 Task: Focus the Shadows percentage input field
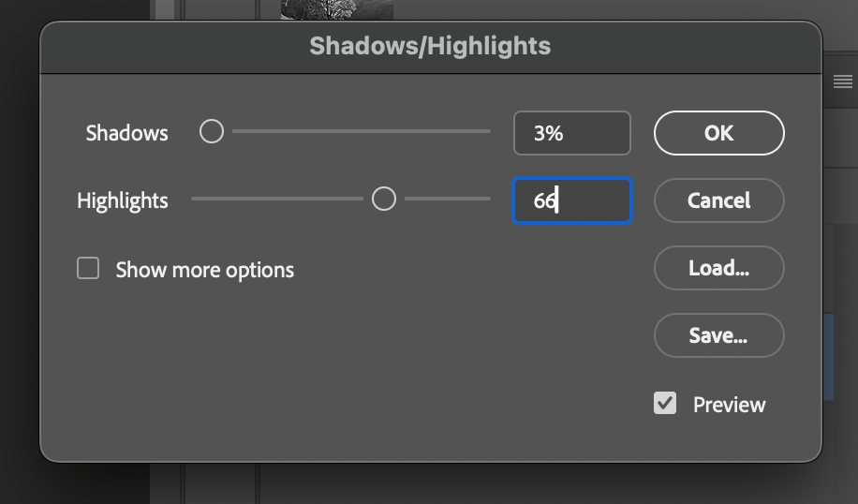571,133
